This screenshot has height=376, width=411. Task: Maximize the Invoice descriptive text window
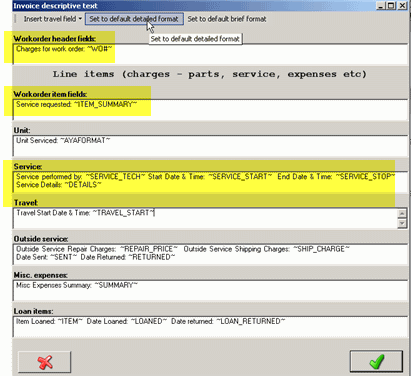[391, 6]
